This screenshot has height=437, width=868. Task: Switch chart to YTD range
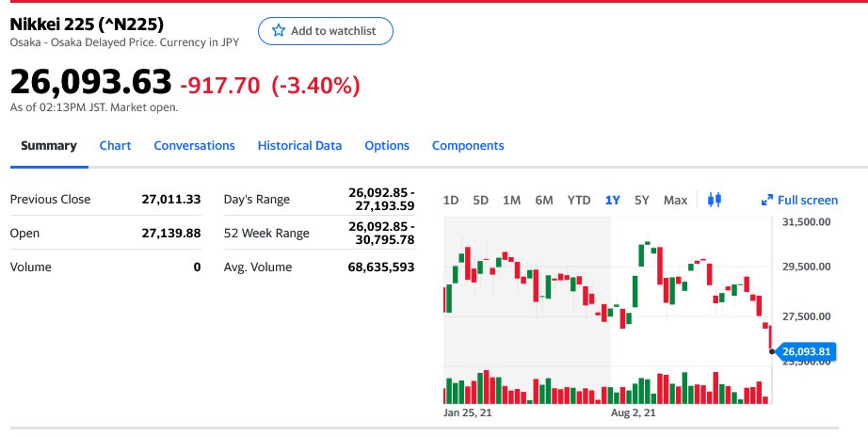tap(578, 200)
